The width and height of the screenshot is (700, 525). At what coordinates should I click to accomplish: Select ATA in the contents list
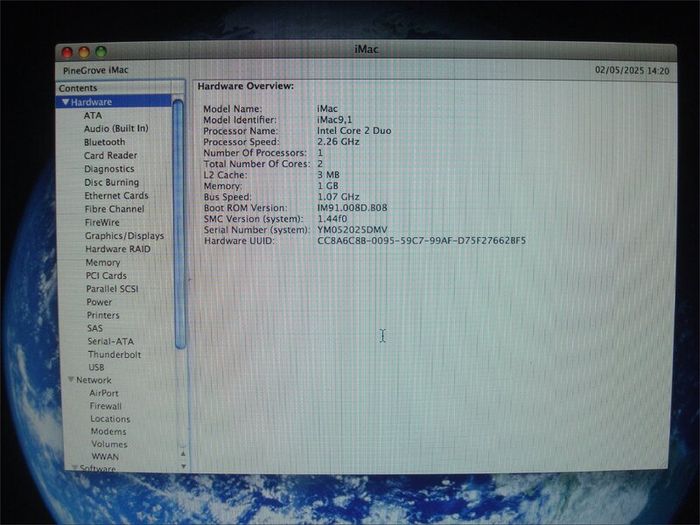tap(93, 116)
